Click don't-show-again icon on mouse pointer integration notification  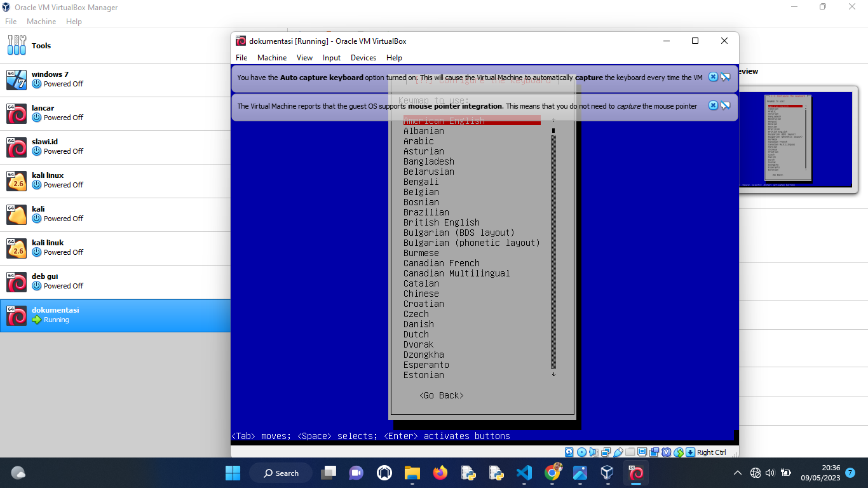726,105
